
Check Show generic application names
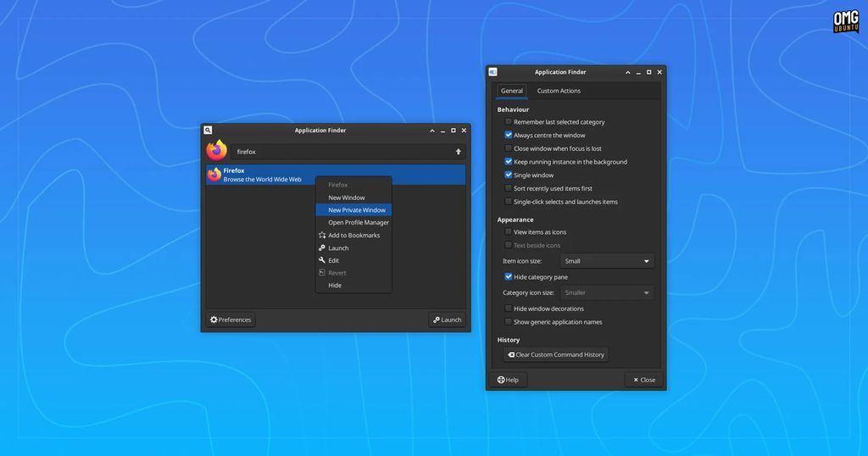[509, 321]
